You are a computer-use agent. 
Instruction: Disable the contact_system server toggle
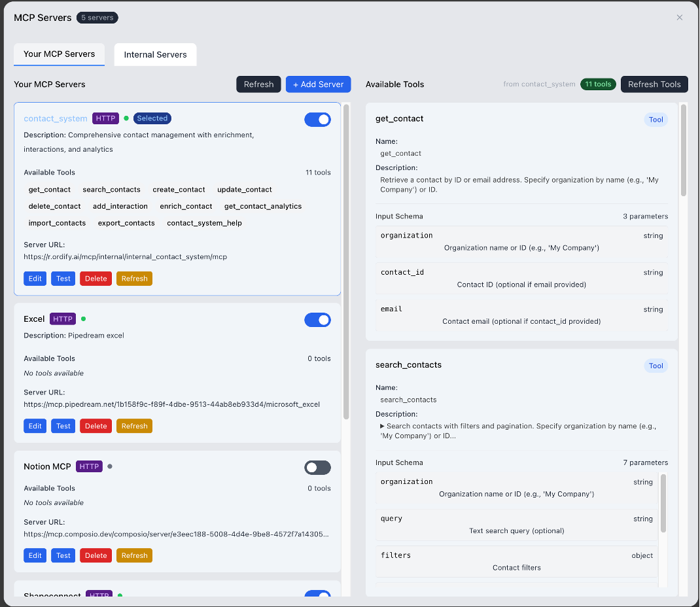coord(317,120)
